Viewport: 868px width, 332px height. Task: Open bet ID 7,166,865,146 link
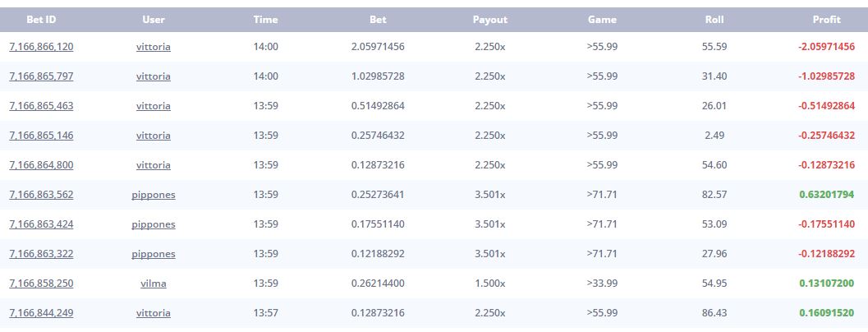[41, 136]
